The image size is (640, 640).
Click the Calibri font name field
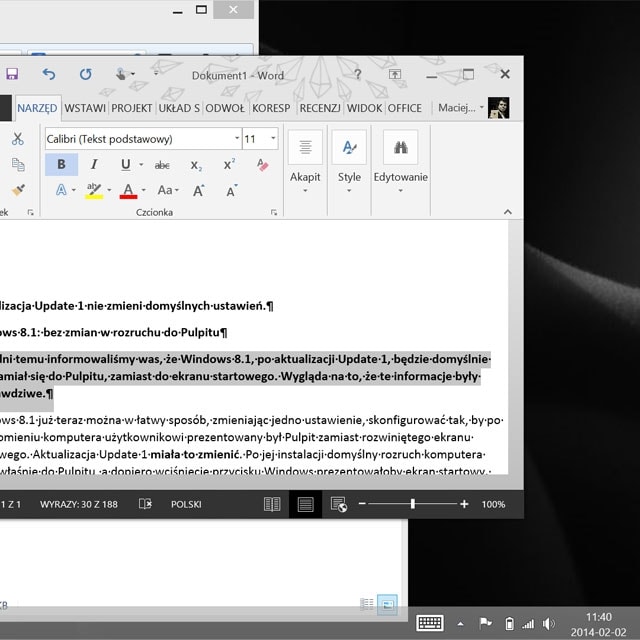point(139,139)
